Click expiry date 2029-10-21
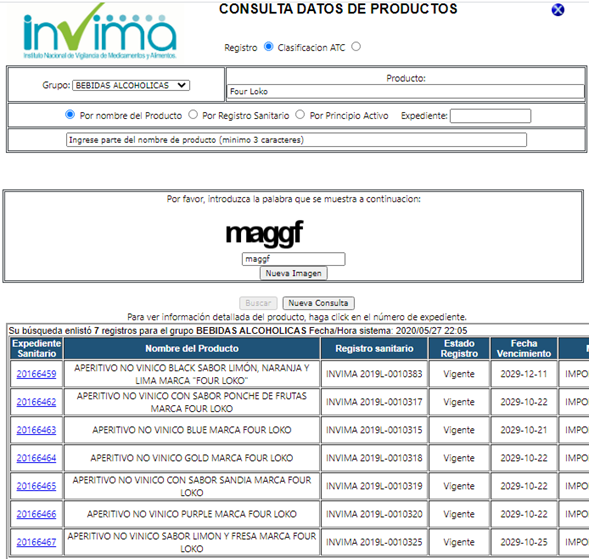 (524, 430)
